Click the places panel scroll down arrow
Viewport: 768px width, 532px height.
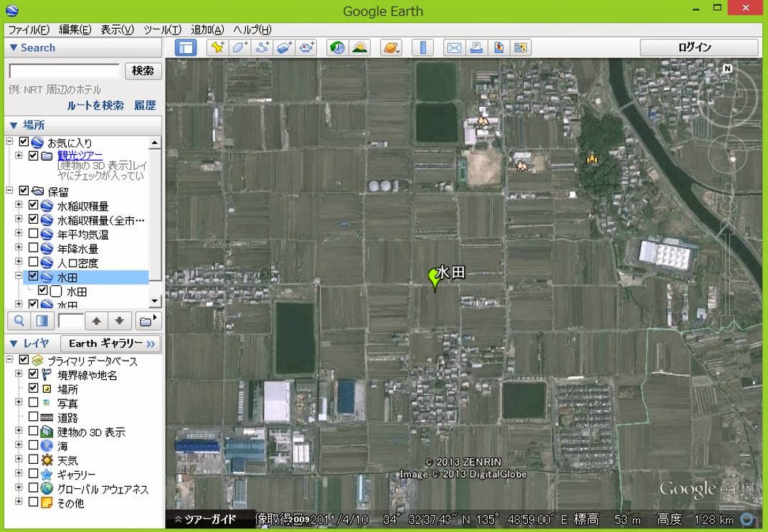(155, 301)
